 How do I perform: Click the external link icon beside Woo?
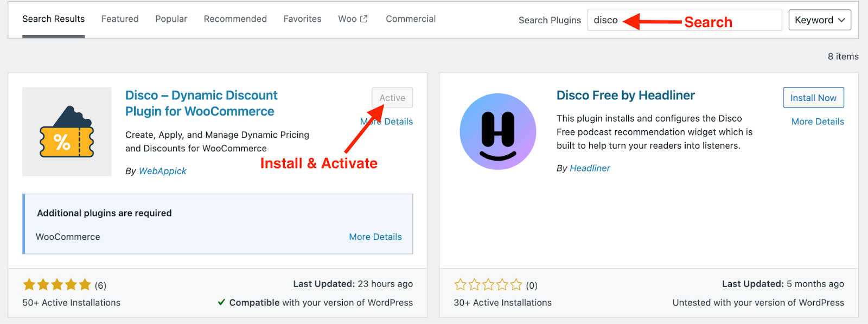(363, 19)
